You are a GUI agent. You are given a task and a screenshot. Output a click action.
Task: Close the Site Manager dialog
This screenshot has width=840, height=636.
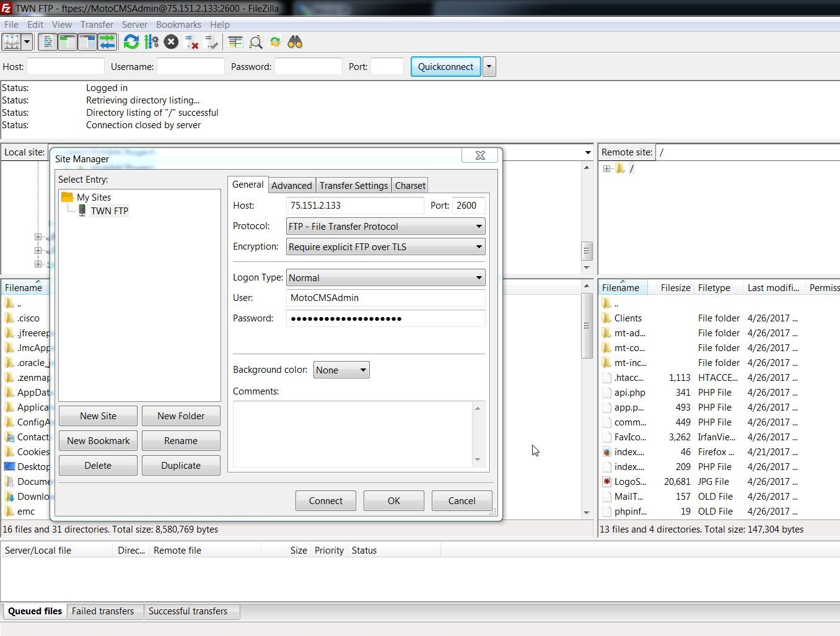click(x=480, y=155)
